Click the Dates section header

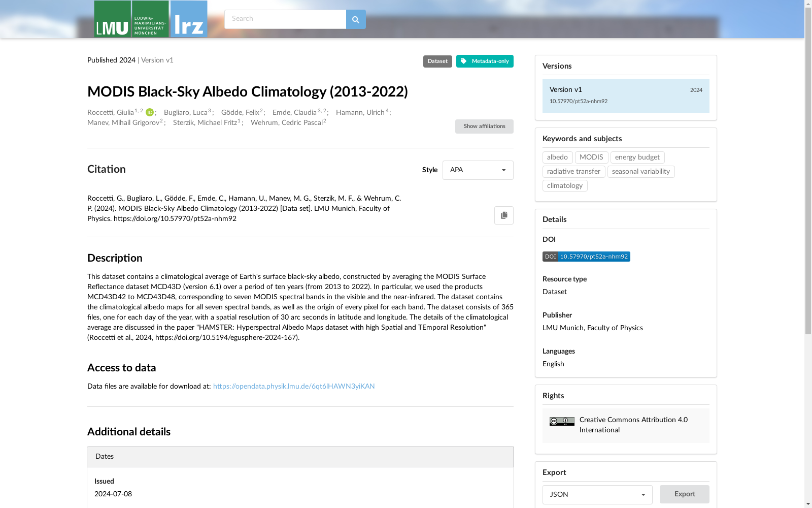(300, 457)
